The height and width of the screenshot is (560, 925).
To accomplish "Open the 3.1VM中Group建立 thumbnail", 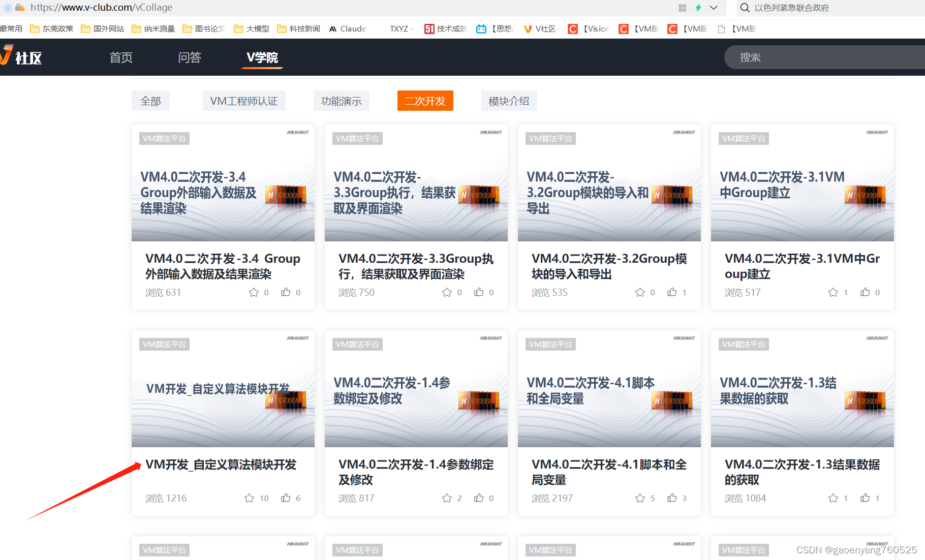I will (803, 183).
